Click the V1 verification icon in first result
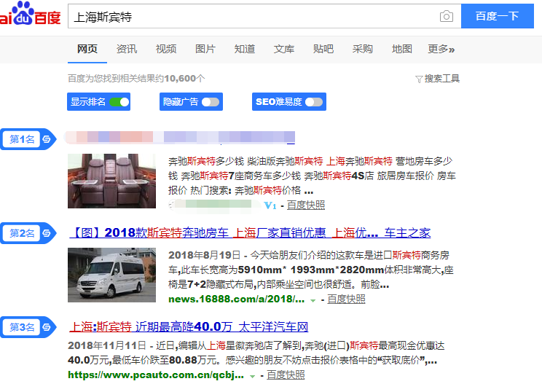The width and height of the screenshot is (542, 392). click(270, 205)
